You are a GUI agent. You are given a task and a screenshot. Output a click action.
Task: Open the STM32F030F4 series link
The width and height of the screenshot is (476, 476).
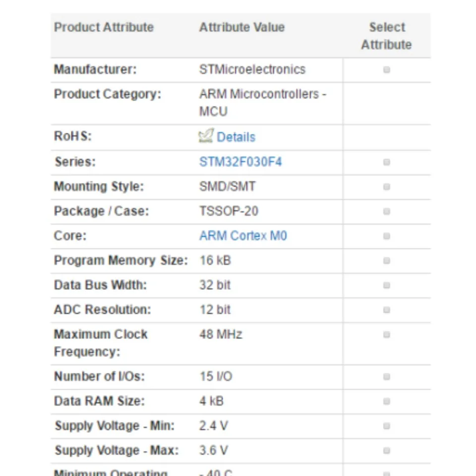tap(240, 161)
